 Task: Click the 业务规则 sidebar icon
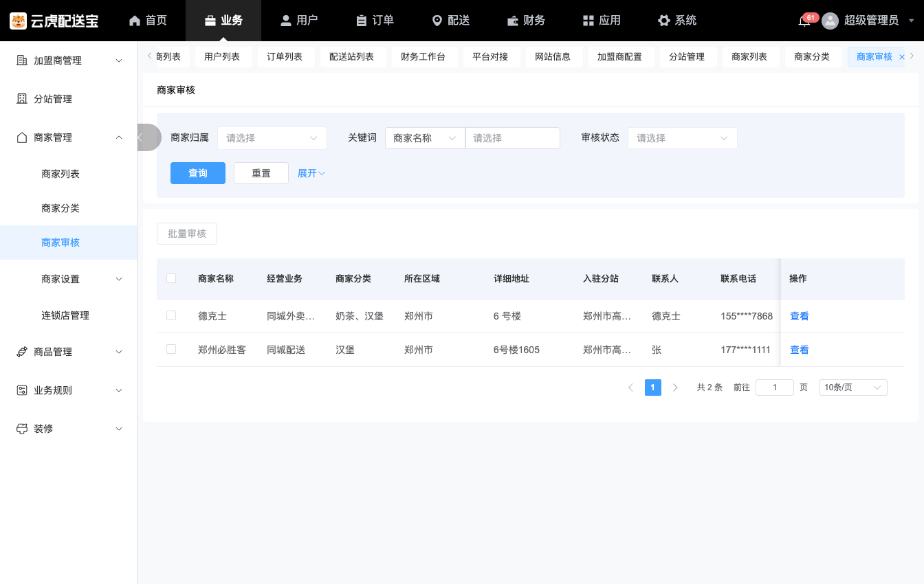coord(21,390)
